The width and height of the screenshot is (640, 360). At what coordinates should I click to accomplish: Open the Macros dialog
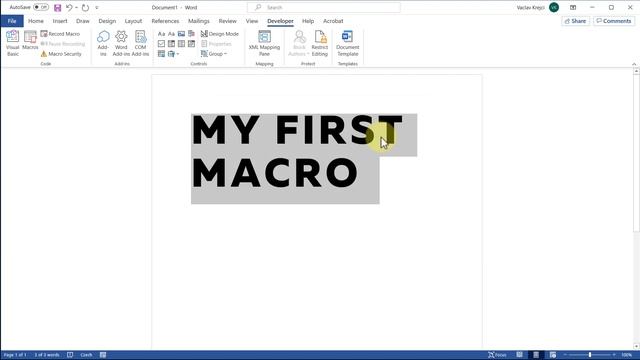point(30,40)
